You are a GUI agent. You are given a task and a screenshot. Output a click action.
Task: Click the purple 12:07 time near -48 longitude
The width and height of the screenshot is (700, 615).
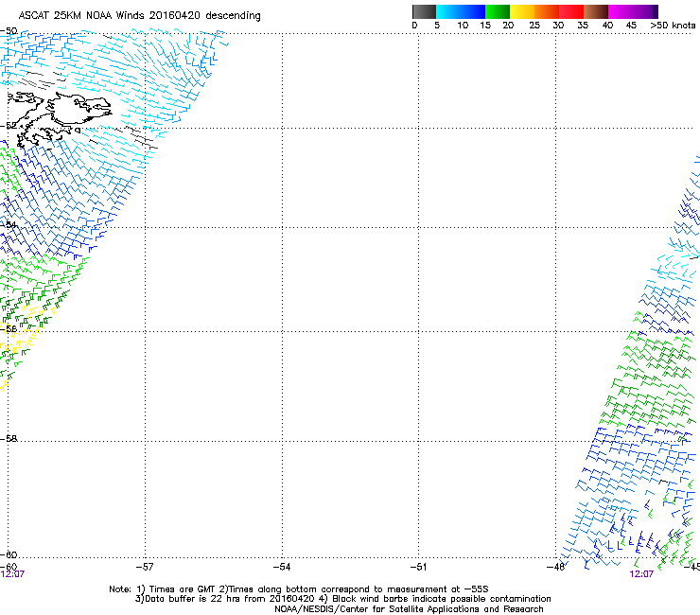click(x=641, y=574)
